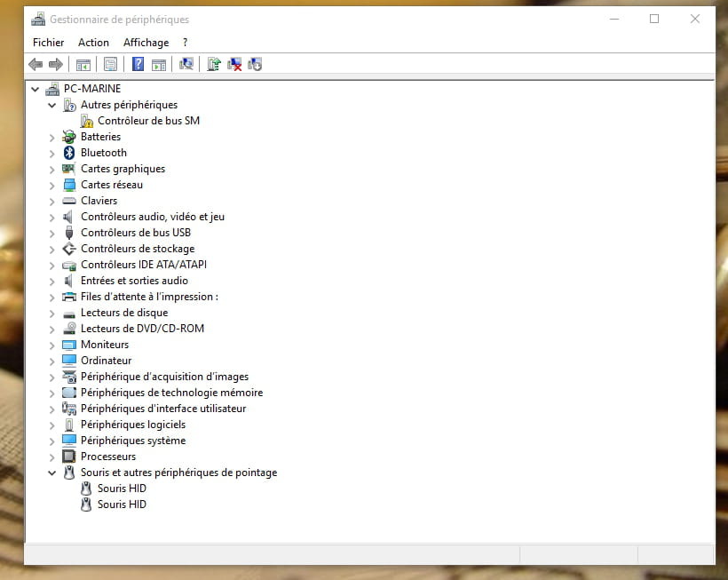Scan for hardware changes toolbar icon

(x=186, y=64)
